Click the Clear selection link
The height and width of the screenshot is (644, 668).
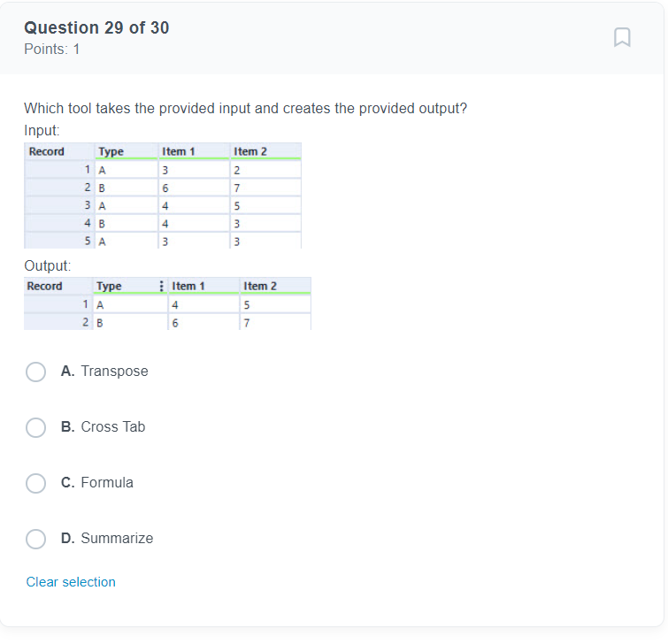(x=71, y=582)
